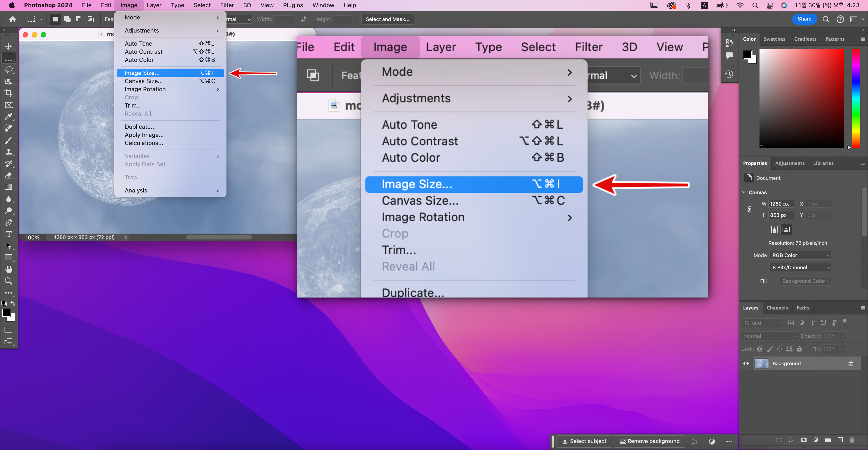Select the Clone Stamp tool

tap(8, 152)
